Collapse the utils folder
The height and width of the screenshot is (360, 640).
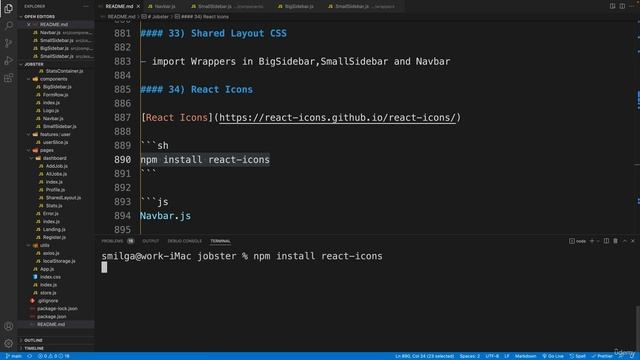(x=44, y=245)
